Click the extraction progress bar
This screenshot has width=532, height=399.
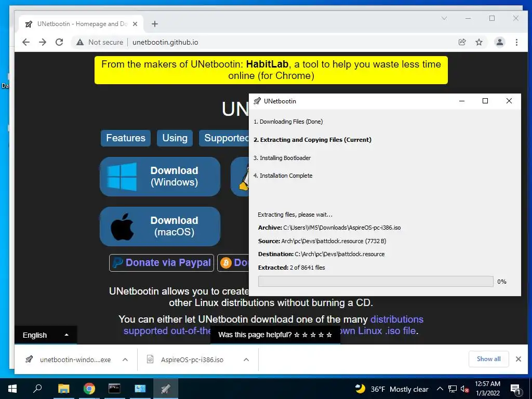(x=376, y=281)
